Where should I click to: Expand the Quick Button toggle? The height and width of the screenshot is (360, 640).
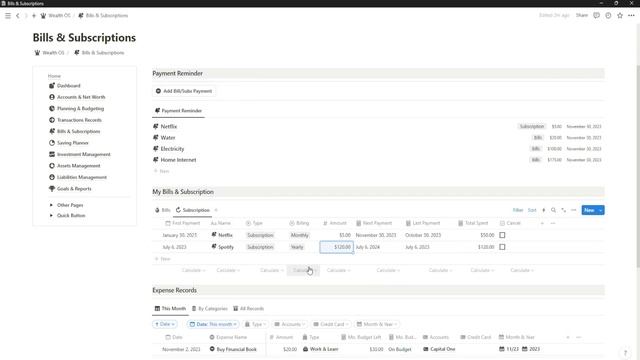51,216
